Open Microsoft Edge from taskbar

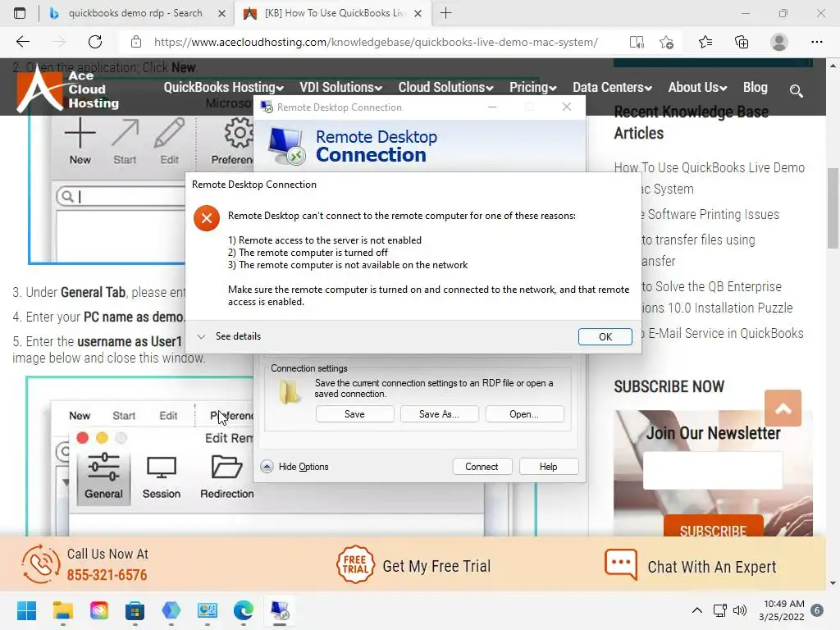pos(244,610)
